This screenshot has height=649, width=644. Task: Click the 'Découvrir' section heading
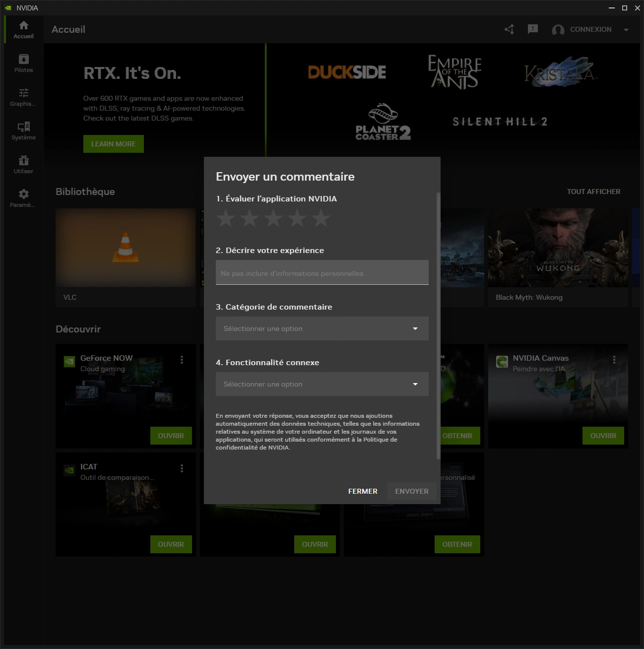78,329
